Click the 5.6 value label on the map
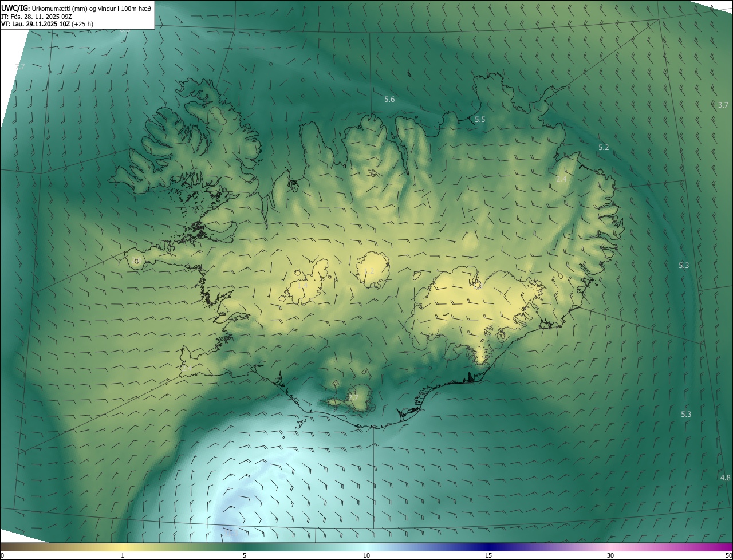733x560 pixels. [x=389, y=100]
